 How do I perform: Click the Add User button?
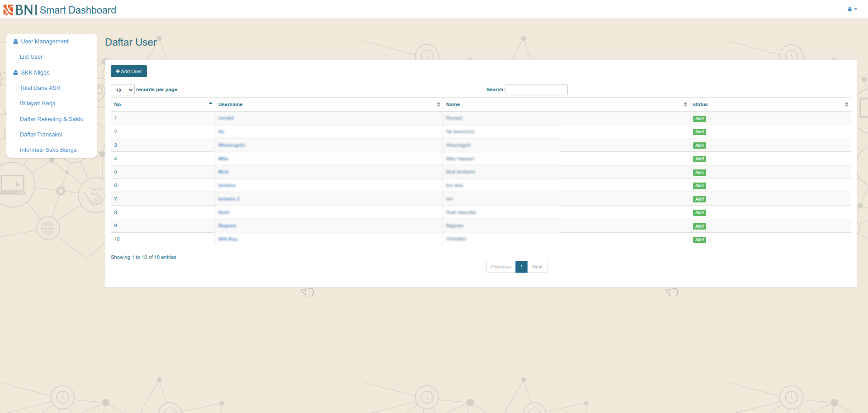coord(129,71)
